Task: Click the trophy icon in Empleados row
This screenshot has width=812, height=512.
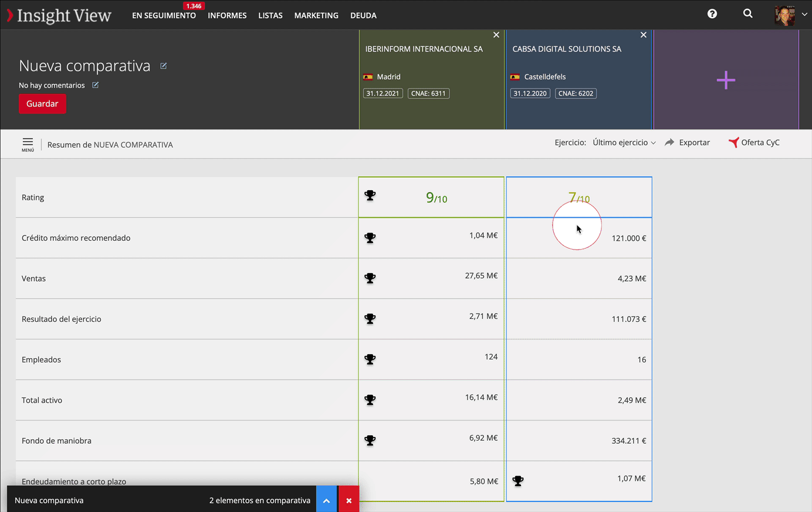Action: pyautogui.click(x=370, y=359)
